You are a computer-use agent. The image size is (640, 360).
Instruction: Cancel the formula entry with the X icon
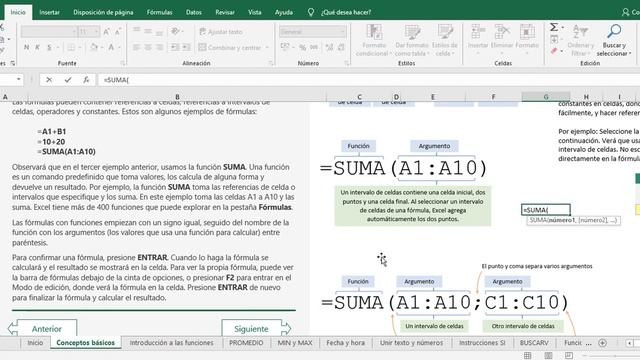click(x=49, y=80)
